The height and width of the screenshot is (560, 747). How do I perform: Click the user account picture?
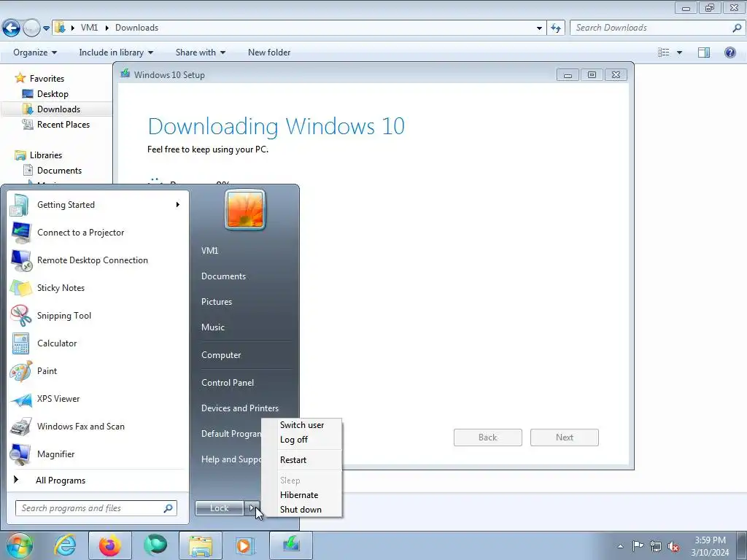click(x=245, y=209)
